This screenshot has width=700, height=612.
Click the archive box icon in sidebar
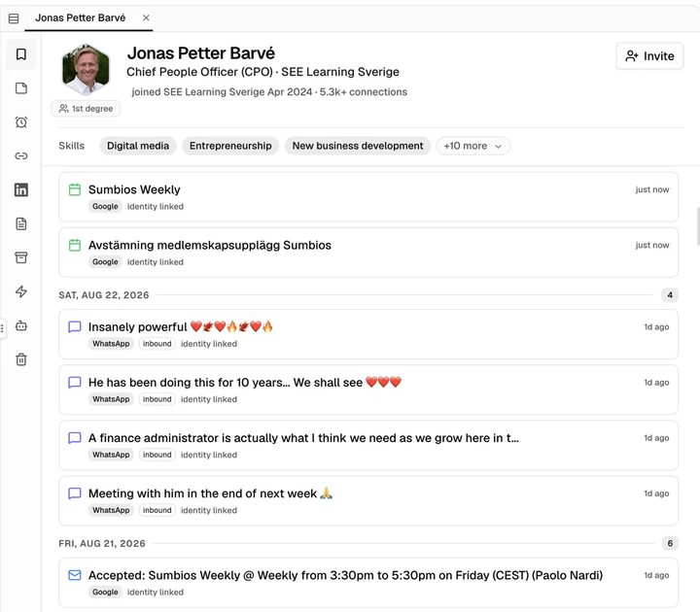[x=21, y=257]
